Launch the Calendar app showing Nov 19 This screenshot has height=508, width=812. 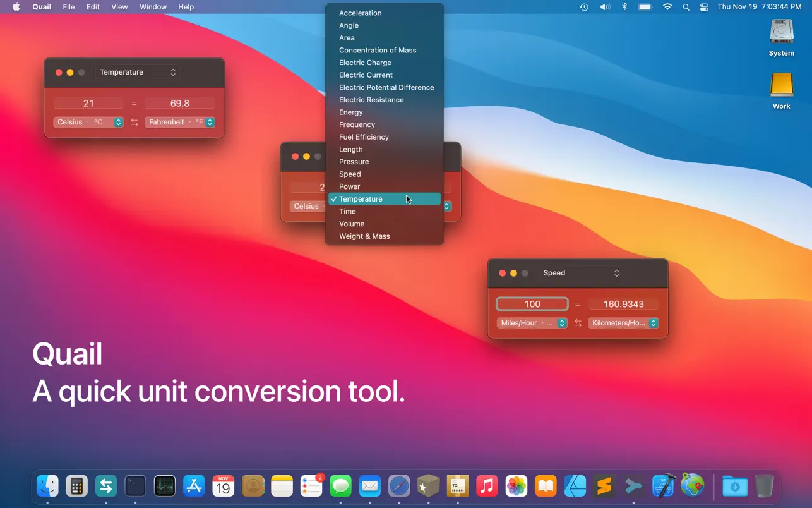(x=223, y=486)
